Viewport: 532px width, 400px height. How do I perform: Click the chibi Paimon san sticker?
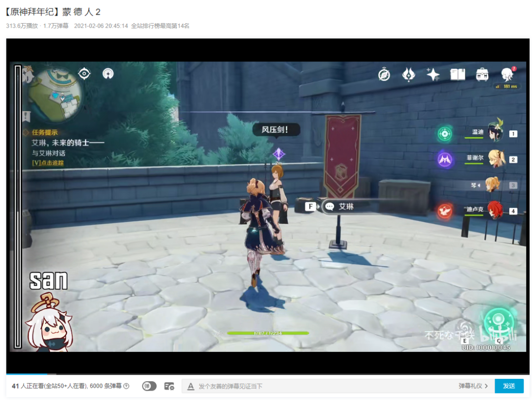coord(50,322)
